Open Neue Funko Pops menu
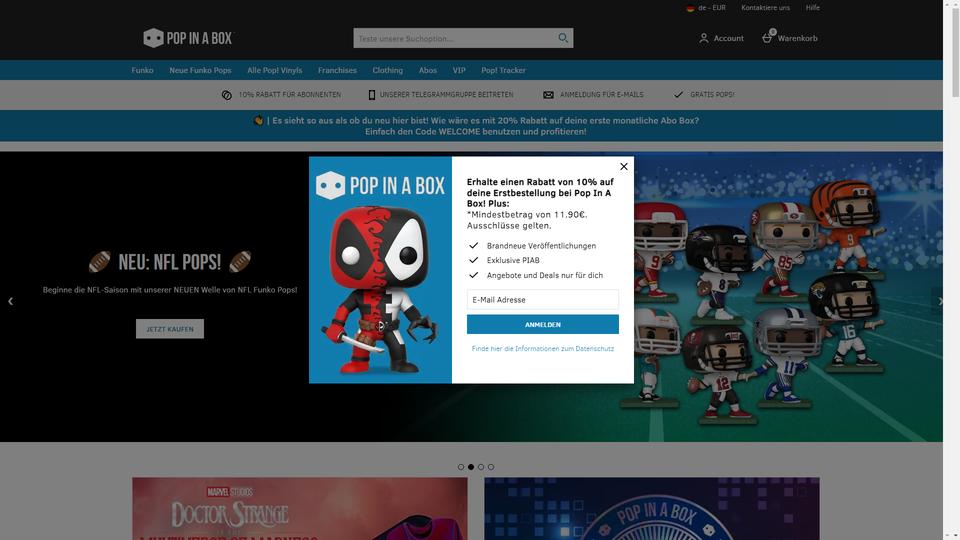This screenshot has height=540, width=960. 200,70
